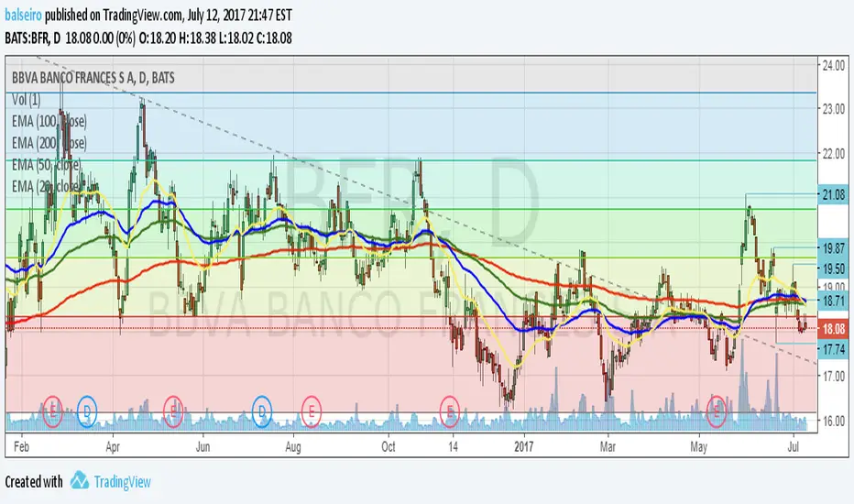Click the EMA (100, close) indicator legend

point(49,121)
